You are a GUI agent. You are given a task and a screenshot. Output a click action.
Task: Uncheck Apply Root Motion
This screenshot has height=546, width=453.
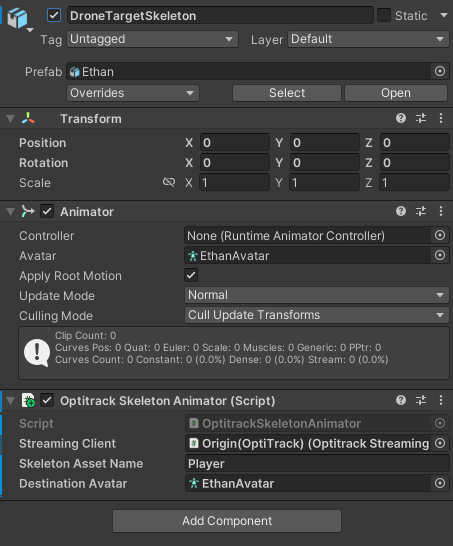coord(191,275)
